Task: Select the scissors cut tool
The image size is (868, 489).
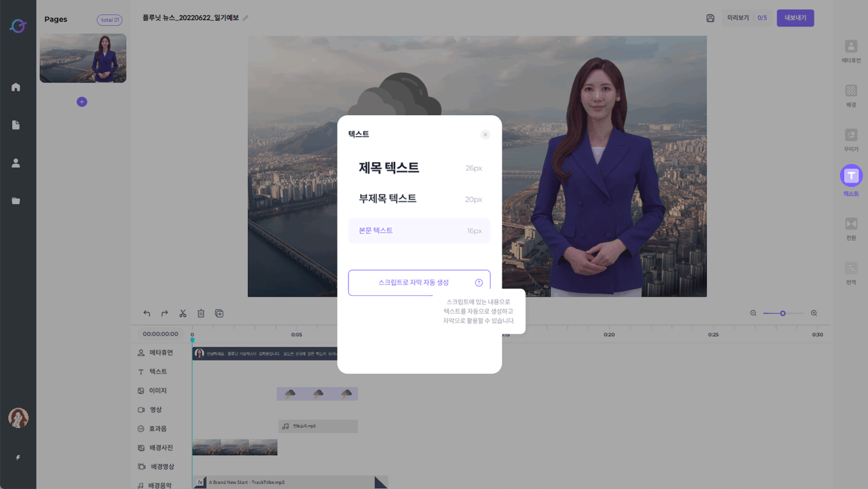Action: [x=183, y=313]
